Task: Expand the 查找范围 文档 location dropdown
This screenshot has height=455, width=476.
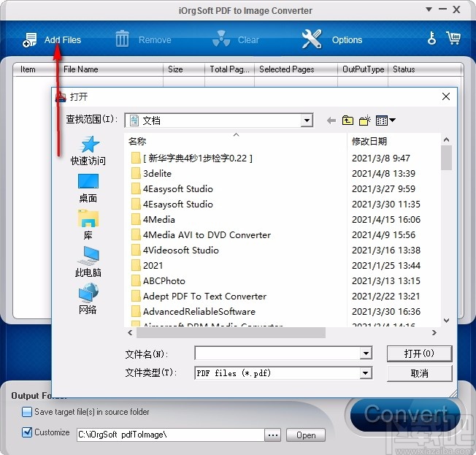Action: [307, 121]
